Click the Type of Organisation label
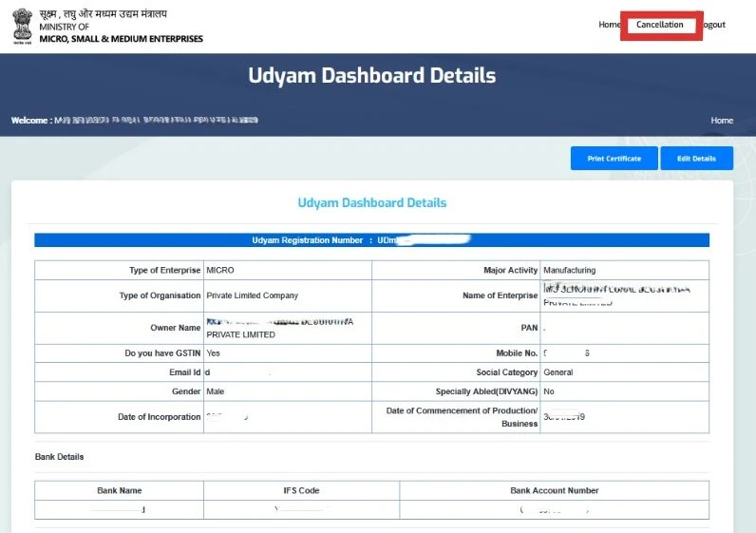The height and width of the screenshot is (533, 756). [x=160, y=295]
